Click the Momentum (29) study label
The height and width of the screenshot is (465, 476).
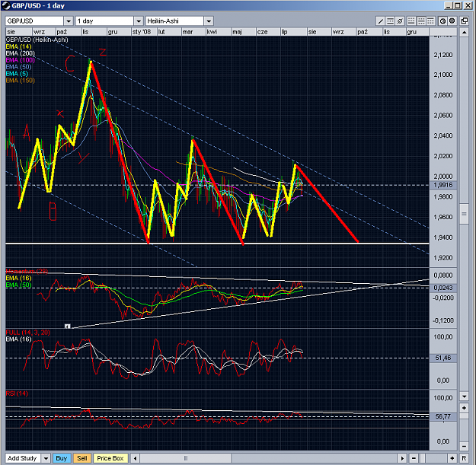coord(27,271)
